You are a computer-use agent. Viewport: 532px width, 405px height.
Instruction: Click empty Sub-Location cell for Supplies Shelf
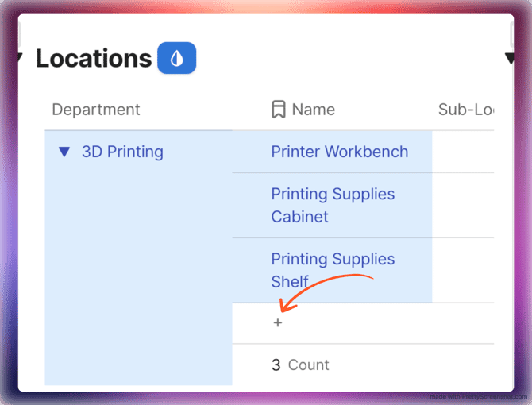click(x=463, y=270)
